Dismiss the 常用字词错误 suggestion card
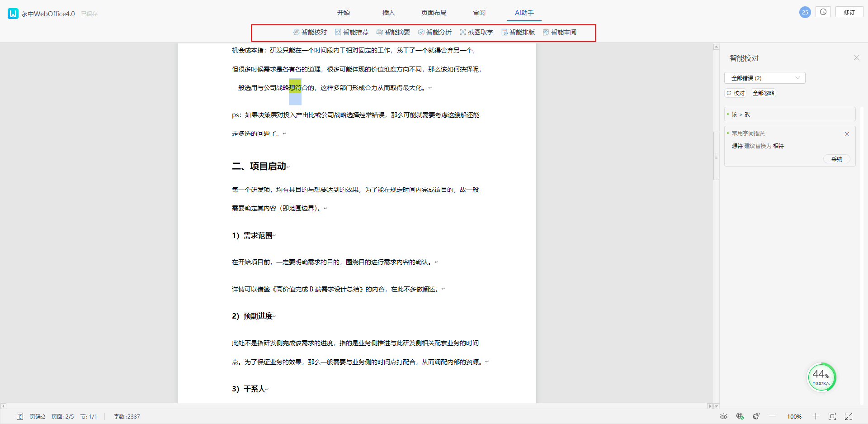This screenshot has height=424, width=868. tap(847, 134)
